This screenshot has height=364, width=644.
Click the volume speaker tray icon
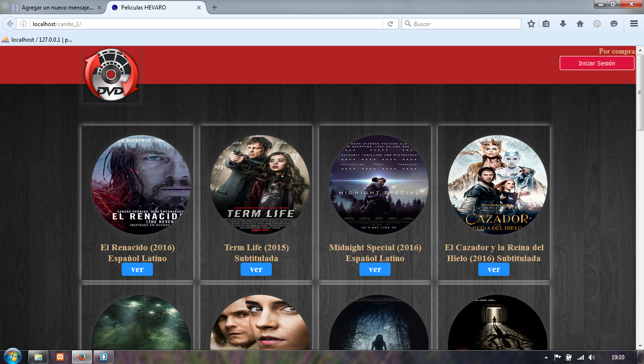click(591, 357)
